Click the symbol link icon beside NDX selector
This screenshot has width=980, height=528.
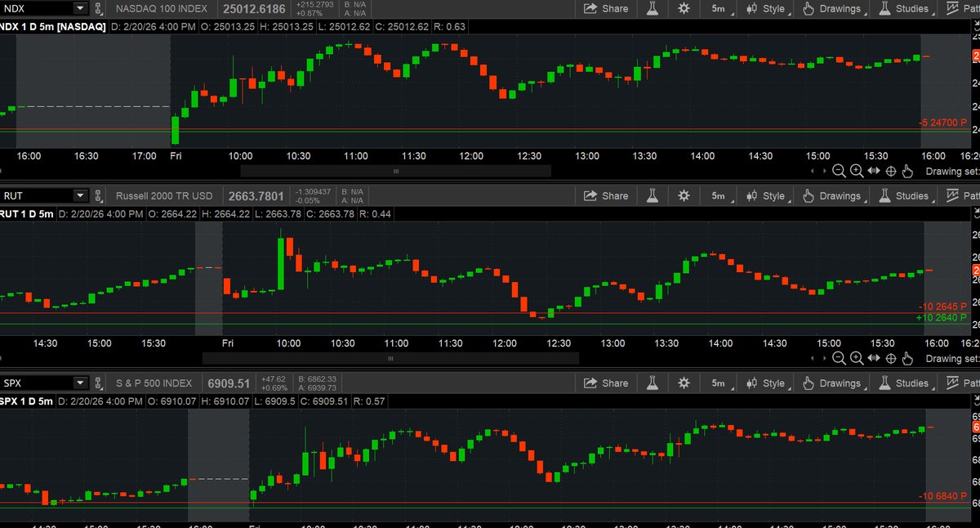point(98,8)
